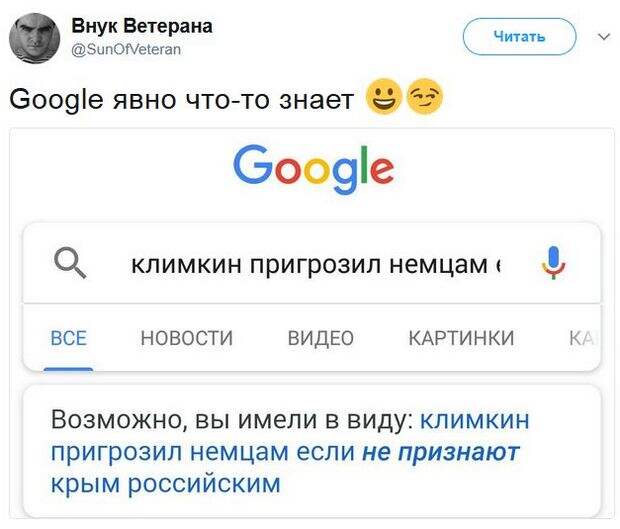Select the ВСЕ results tab
620x529 pixels.
tap(68, 338)
